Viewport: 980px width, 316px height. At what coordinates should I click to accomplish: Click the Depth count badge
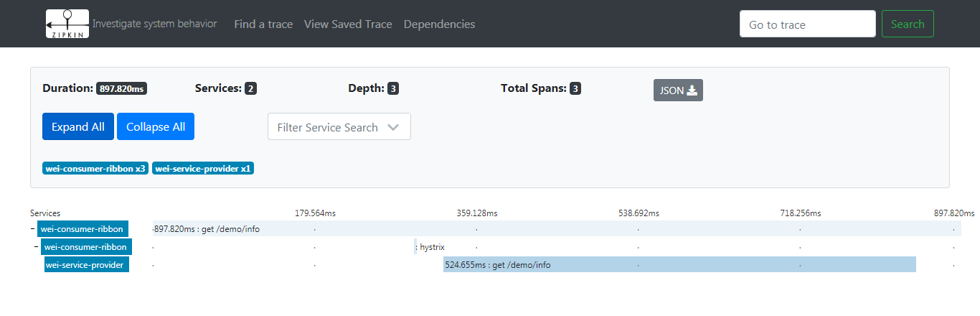[x=393, y=89]
